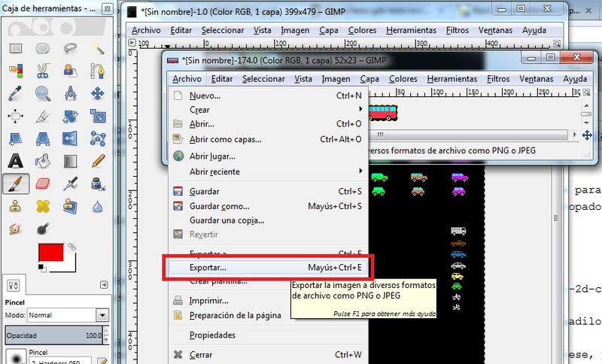The width and height of the screenshot is (602, 364).
Task: Select the Eraser tool
Action: click(x=43, y=184)
